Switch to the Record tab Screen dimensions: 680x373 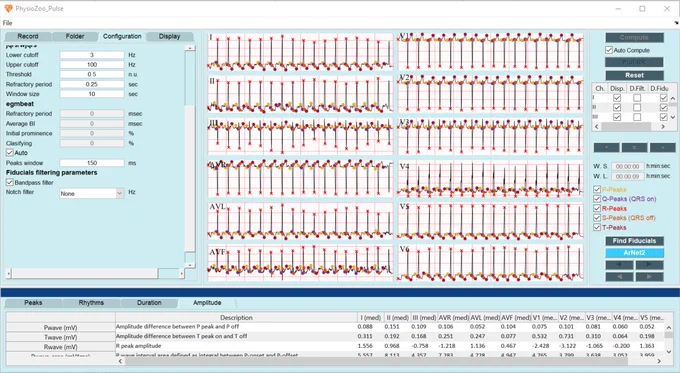[28, 36]
